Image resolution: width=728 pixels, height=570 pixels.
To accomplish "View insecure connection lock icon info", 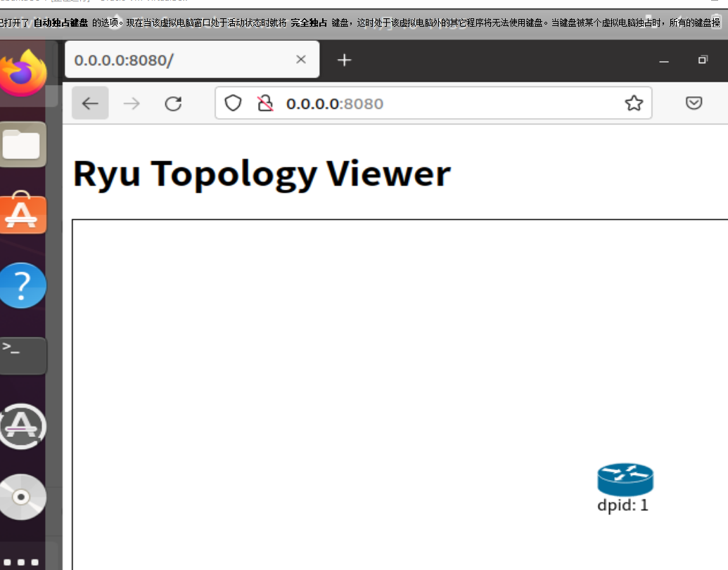I will click(x=265, y=103).
